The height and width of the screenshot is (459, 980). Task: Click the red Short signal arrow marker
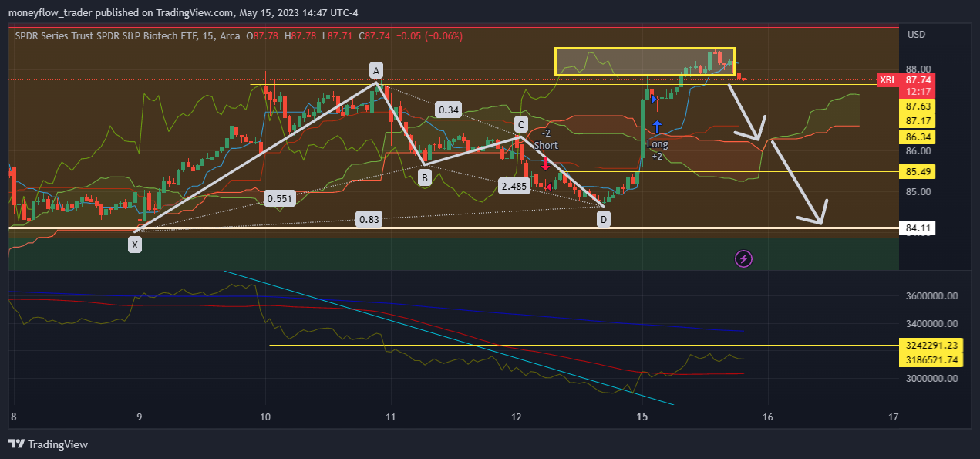click(546, 163)
